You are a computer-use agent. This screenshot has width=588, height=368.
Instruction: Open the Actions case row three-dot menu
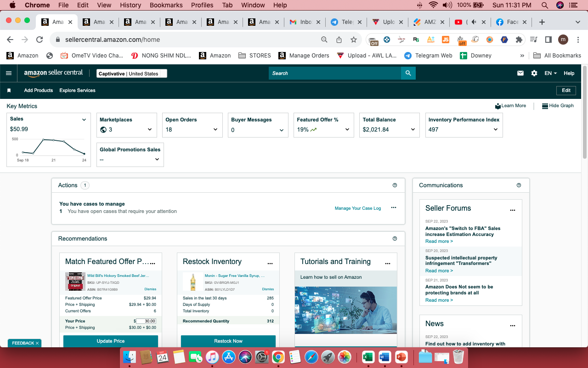(394, 207)
